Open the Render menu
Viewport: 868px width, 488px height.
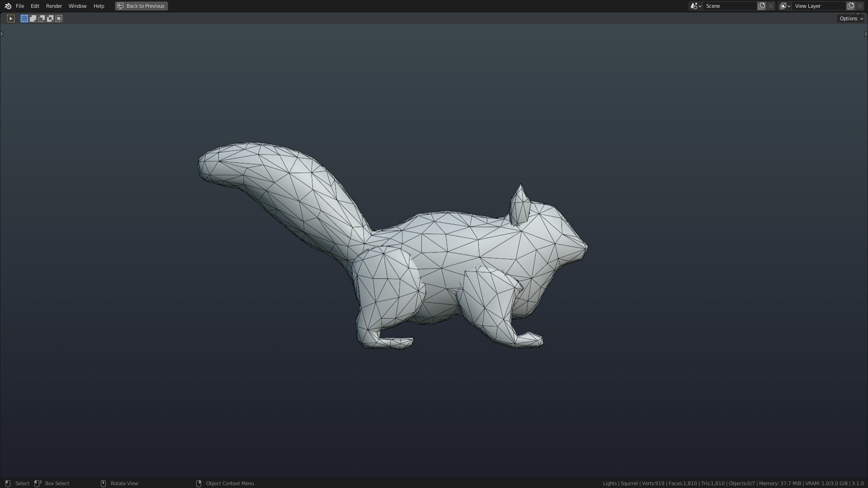tap(54, 6)
